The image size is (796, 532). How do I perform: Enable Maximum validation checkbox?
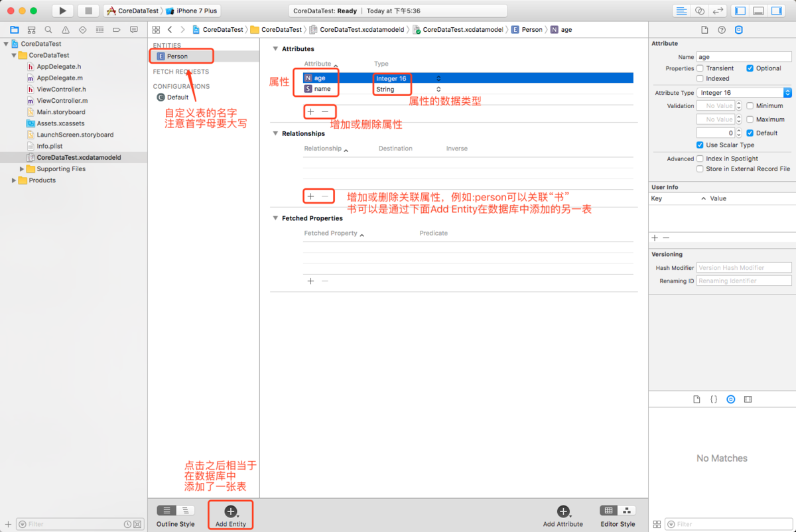point(750,119)
